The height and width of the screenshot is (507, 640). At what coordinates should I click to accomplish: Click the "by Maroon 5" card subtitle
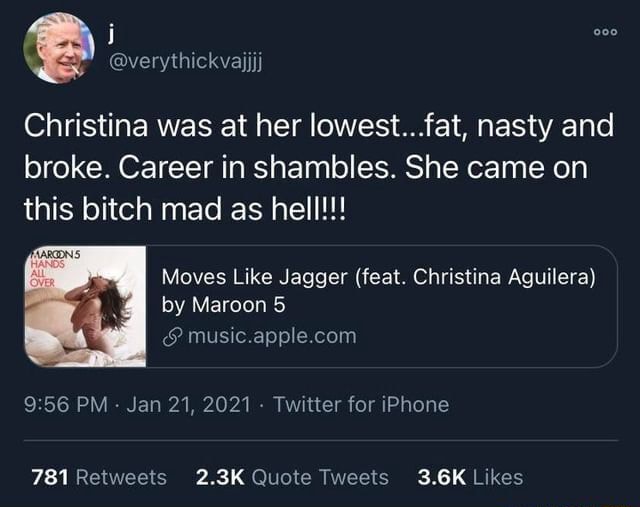pyautogui.click(x=223, y=306)
